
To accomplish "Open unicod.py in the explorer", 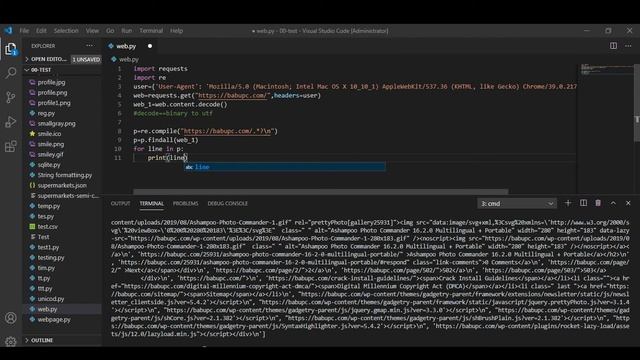I will click(x=51, y=299).
